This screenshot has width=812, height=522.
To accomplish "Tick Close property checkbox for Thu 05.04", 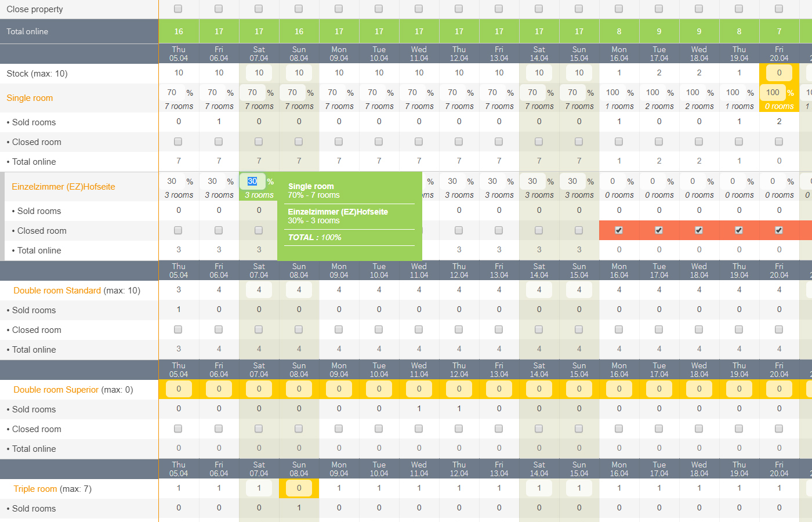I will [178, 9].
